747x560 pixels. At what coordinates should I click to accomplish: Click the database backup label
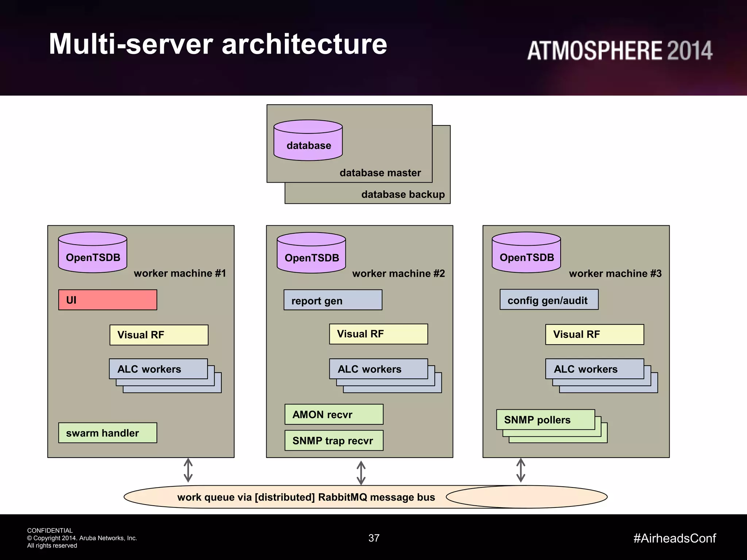click(403, 194)
